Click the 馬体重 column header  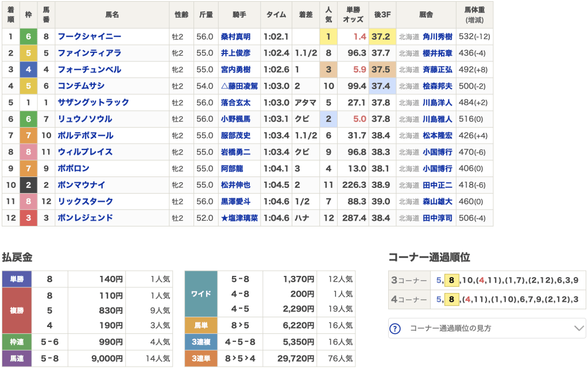[x=474, y=14]
